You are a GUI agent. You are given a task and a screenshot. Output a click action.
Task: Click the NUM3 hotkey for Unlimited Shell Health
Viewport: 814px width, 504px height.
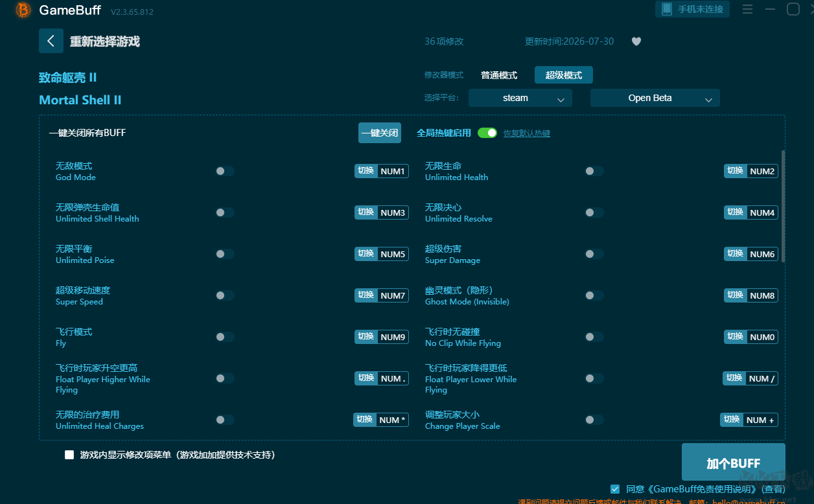382,212
